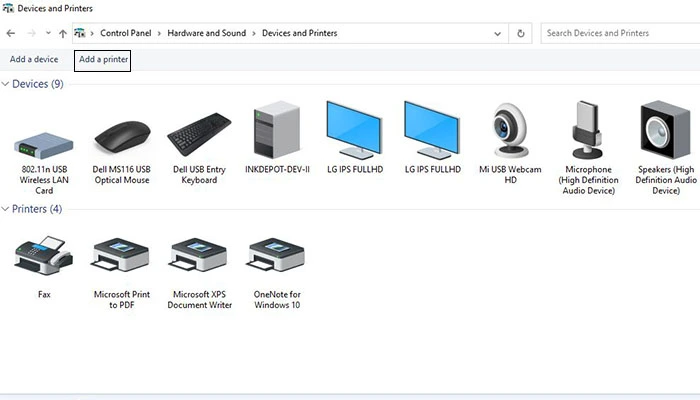Click the Devices and Printers breadcrumb
Viewport: 700px width, 400px height.
pos(300,33)
